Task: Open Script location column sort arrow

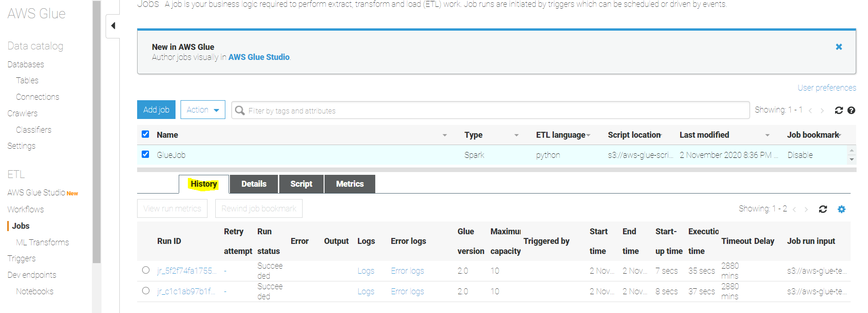Action: [660, 135]
